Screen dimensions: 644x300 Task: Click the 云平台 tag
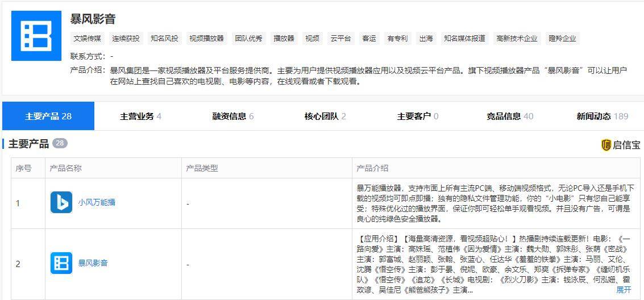tap(341, 39)
